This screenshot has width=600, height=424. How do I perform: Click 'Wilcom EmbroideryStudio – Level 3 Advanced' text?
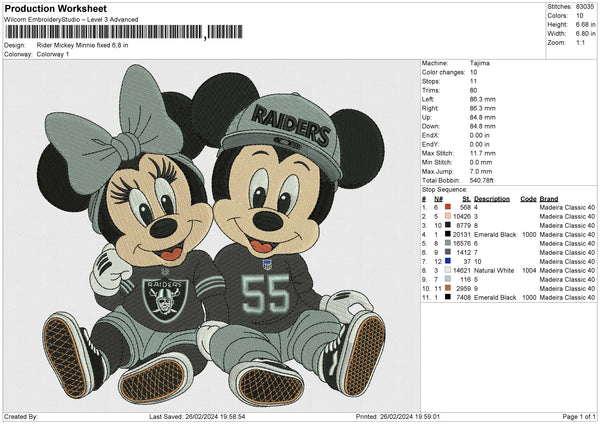[x=71, y=20]
